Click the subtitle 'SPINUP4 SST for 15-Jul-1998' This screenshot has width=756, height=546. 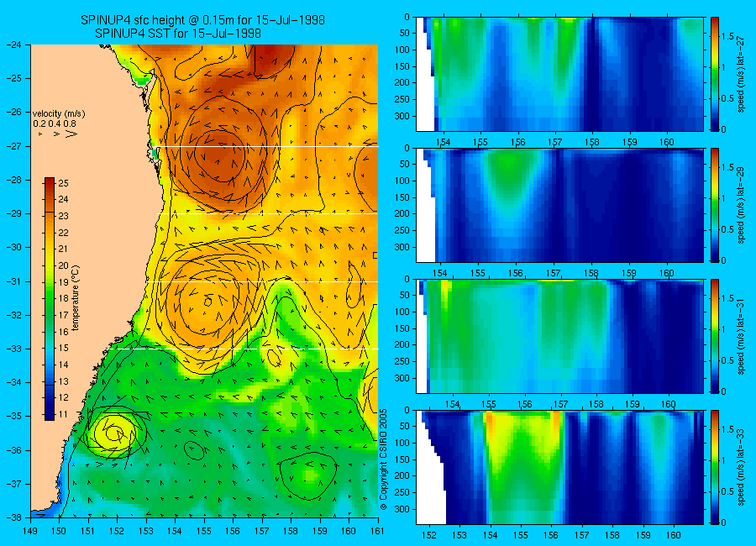[x=178, y=34]
